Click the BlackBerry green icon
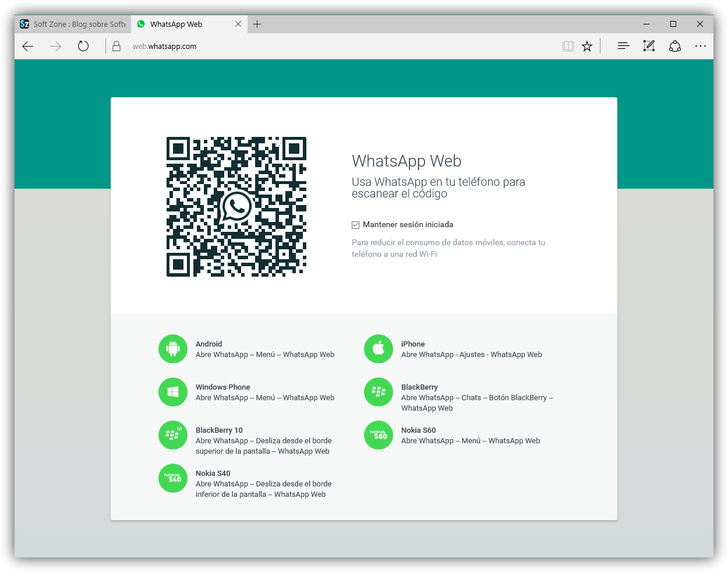Viewport: 728px width, 572px height. [379, 392]
